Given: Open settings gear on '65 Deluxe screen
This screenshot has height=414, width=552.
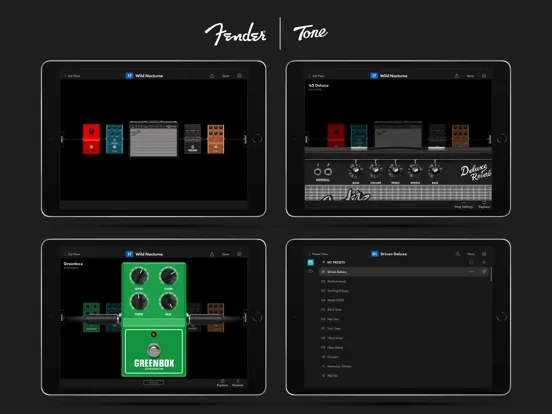Looking at the screenshot, I should click(x=484, y=76).
